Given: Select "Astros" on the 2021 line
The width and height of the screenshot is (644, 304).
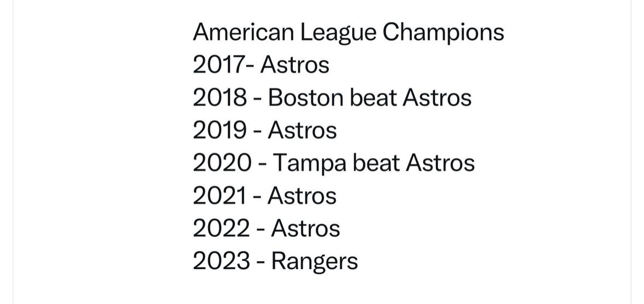Looking at the screenshot, I should pos(302,196).
